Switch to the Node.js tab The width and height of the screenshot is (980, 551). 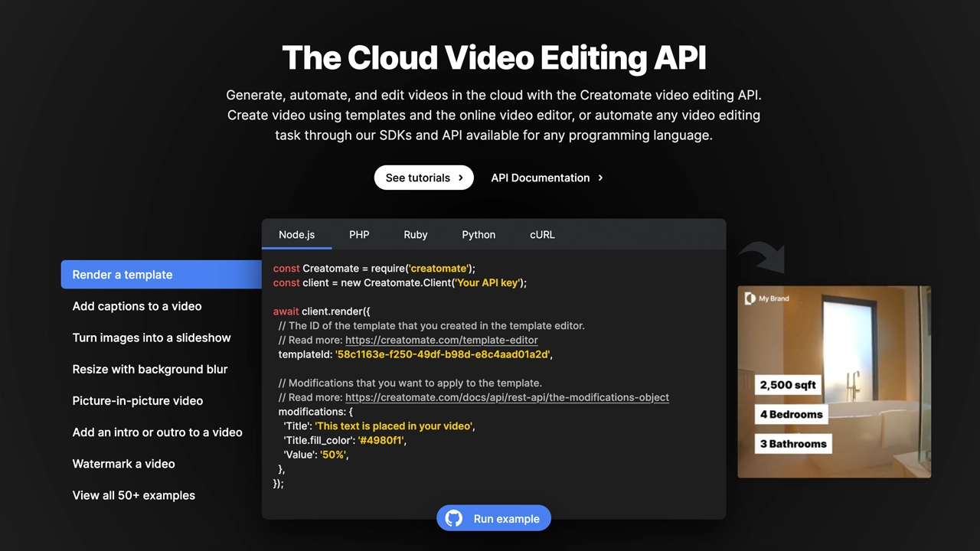(x=296, y=235)
